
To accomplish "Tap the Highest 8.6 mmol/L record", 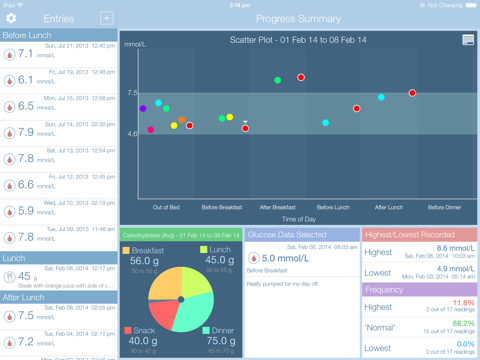I will click(420, 252).
